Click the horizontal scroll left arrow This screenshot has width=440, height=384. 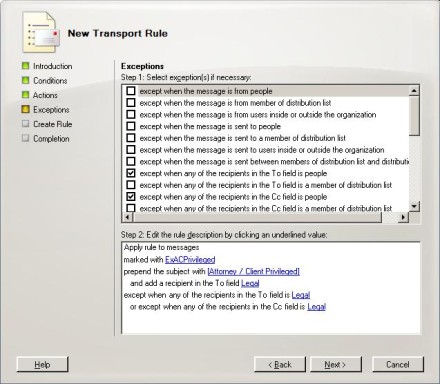(x=127, y=217)
